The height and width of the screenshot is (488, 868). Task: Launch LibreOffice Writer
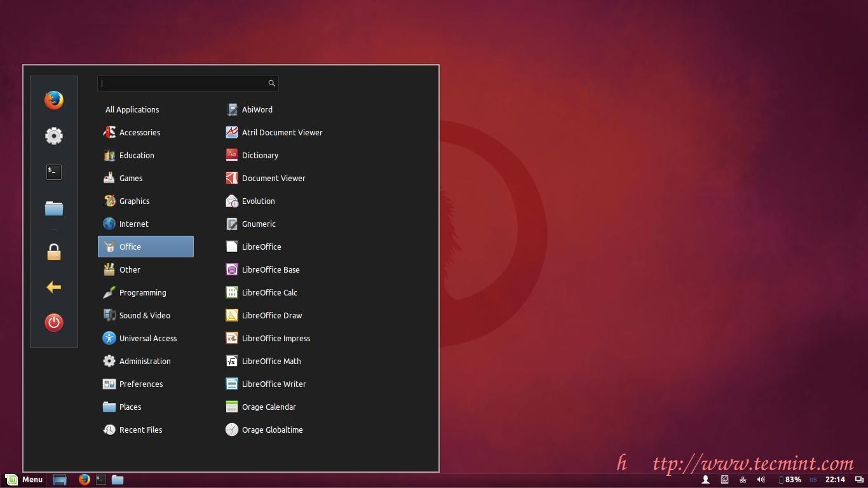click(x=273, y=384)
